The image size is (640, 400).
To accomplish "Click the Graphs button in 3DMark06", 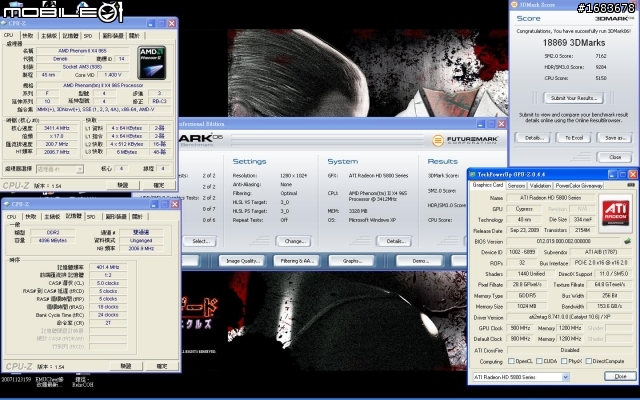I will point(351,261).
